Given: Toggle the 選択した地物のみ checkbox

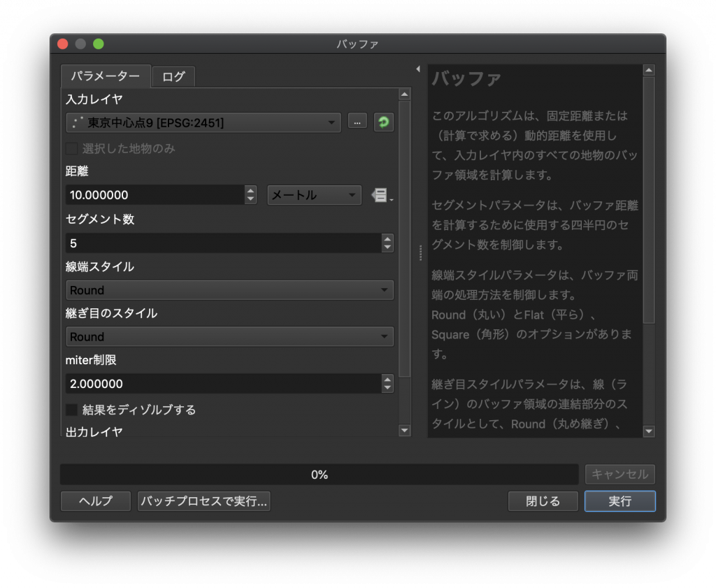Looking at the screenshot, I should pyautogui.click(x=72, y=149).
